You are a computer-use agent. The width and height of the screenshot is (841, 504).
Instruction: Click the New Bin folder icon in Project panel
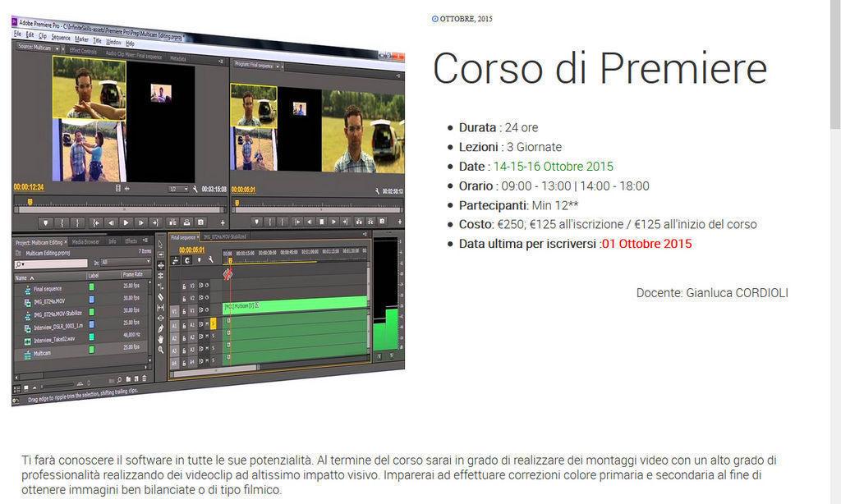[x=128, y=379]
